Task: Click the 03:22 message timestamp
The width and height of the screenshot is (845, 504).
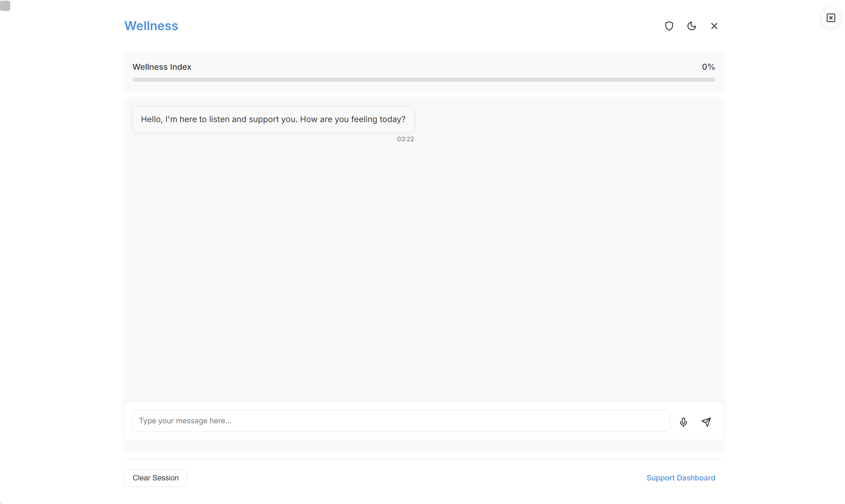Action: 405,139
